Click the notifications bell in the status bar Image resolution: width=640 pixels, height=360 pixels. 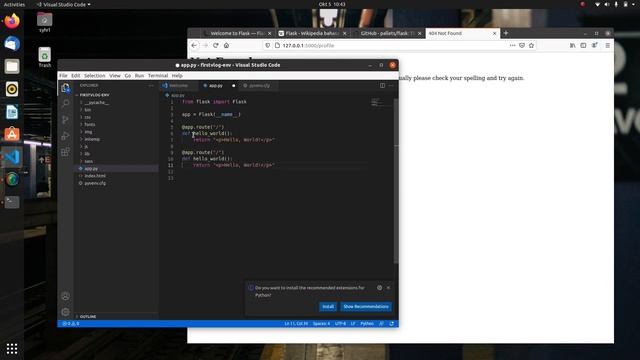click(391, 324)
